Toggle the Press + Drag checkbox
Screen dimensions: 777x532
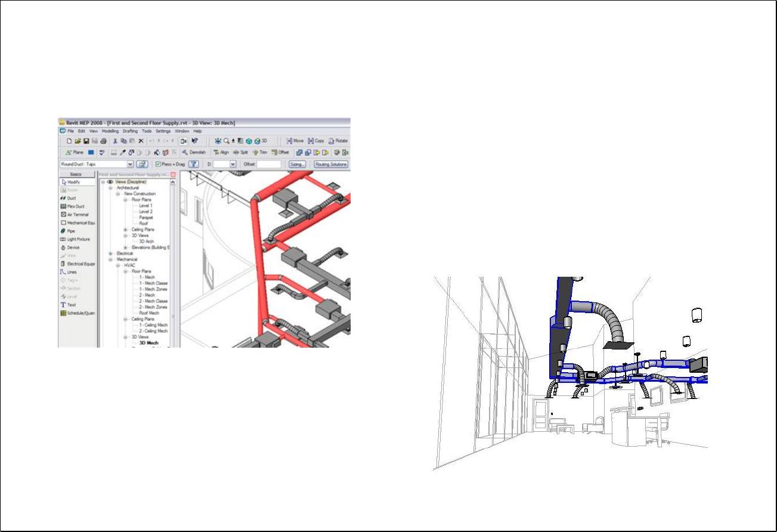[x=157, y=164]
